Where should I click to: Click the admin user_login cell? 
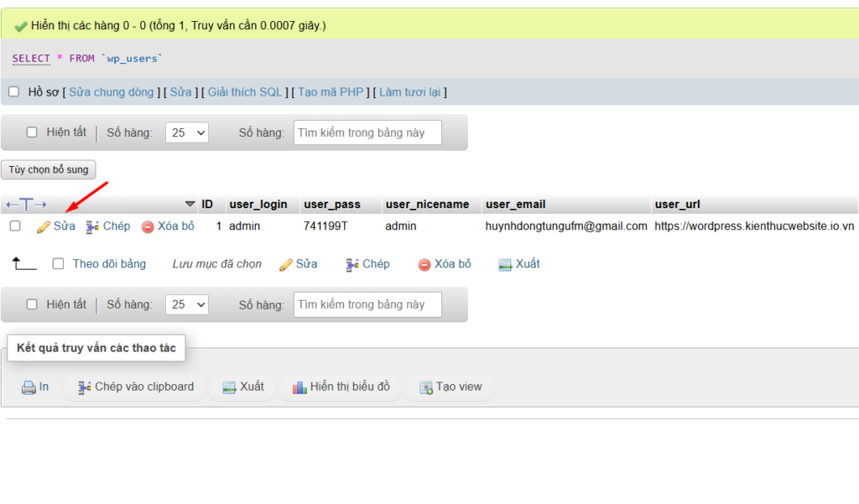point(244,226)
